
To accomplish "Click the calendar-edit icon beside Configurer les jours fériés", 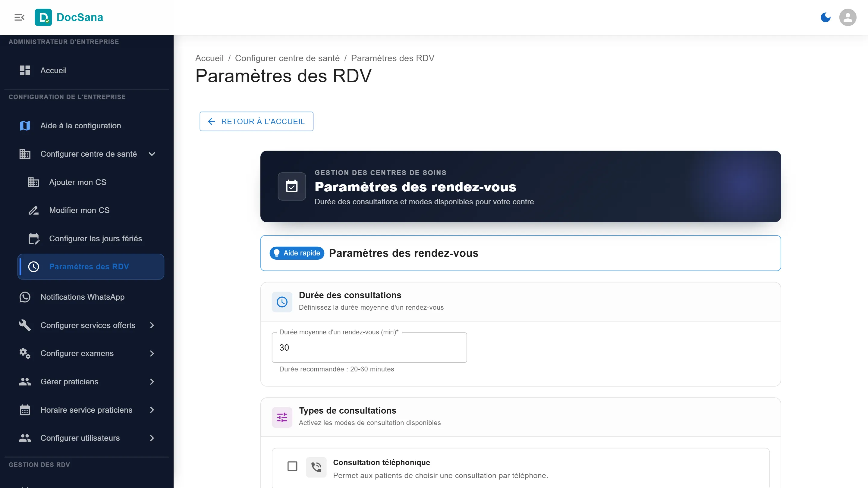I will (34, 239).
